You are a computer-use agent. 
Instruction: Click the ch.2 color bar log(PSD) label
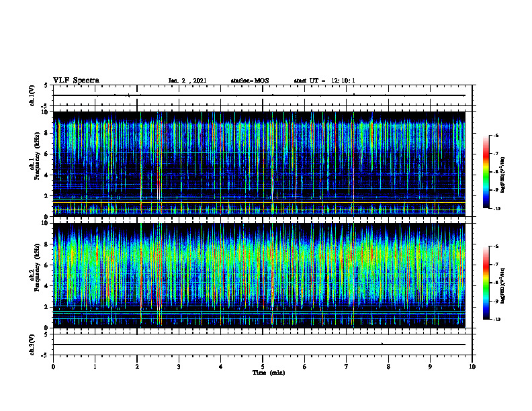(x=503, y=285)
